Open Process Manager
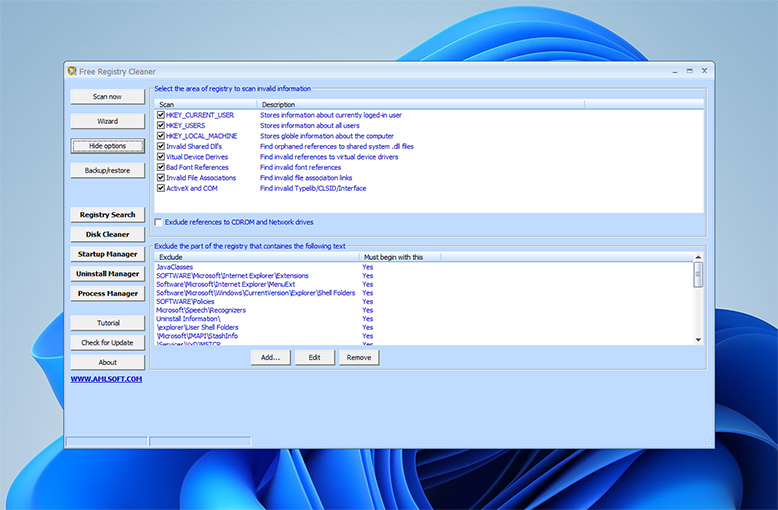Screen dimensions: 778x510 click(107, 293)
